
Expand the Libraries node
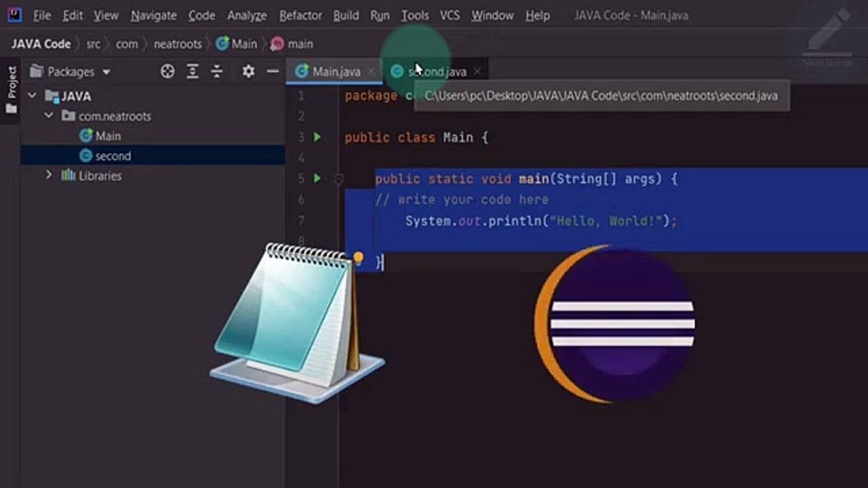(x=49, y=176)
